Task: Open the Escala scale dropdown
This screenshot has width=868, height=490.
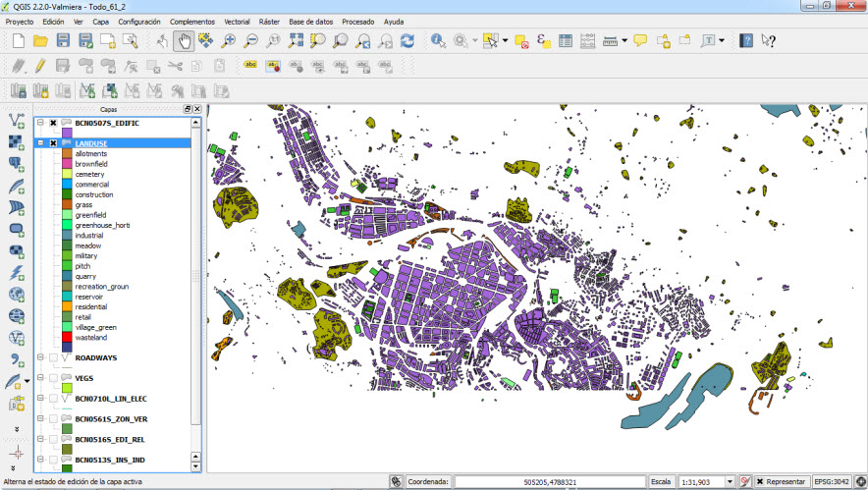Action: [x=730, y=481]
